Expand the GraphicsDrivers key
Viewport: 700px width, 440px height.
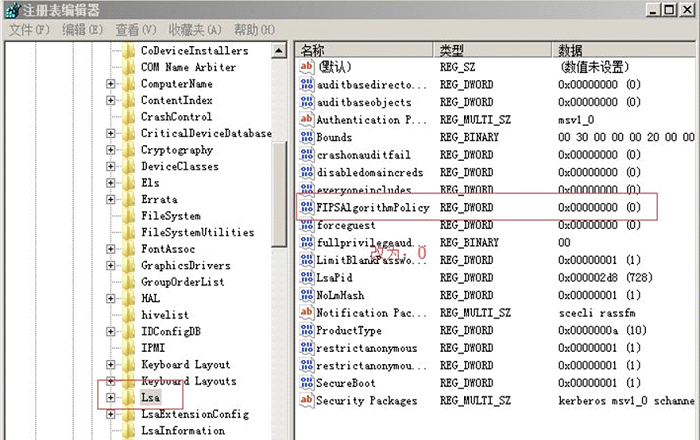(110, 266)
